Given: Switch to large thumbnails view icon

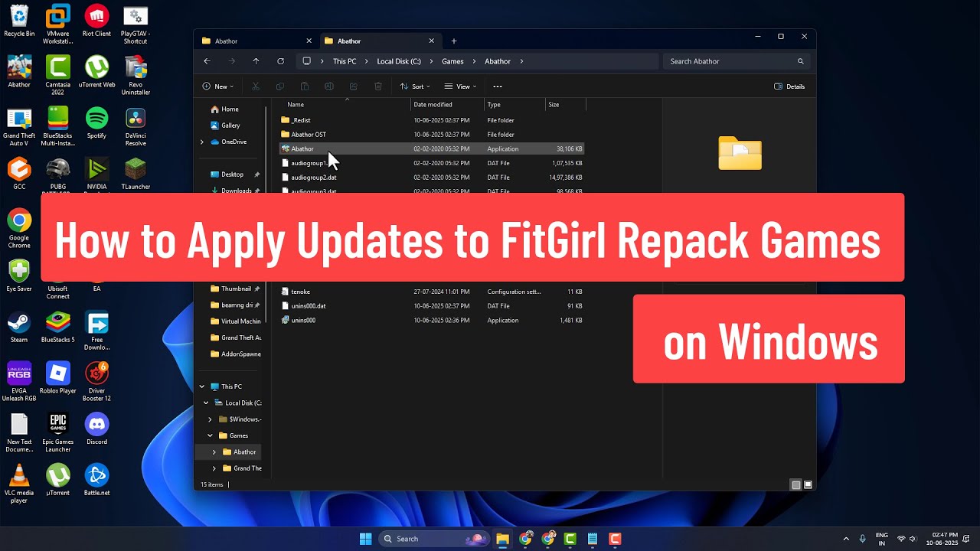Looking at the screenshot, I should (x=808, y=484).
